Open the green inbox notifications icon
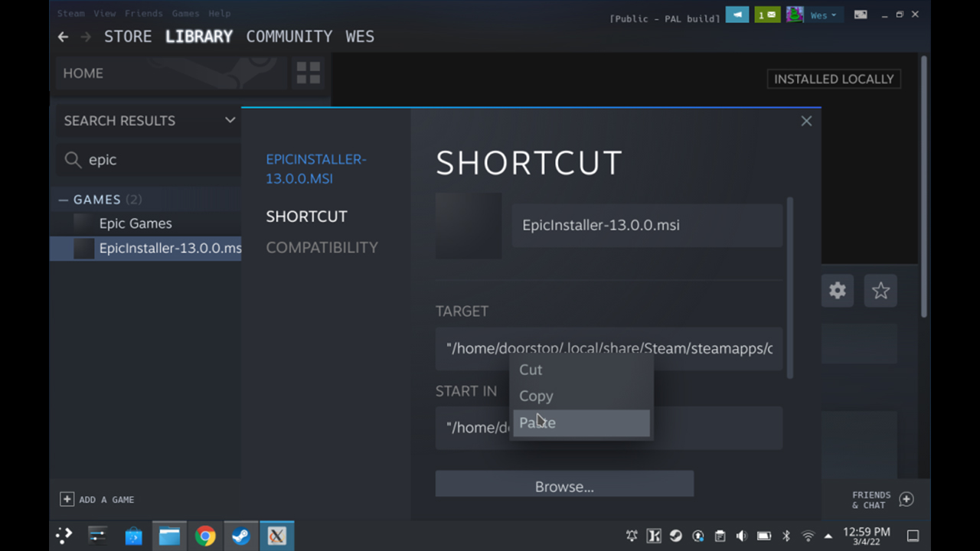Viewport: 980px width, 551px height. tap(767, 15)
